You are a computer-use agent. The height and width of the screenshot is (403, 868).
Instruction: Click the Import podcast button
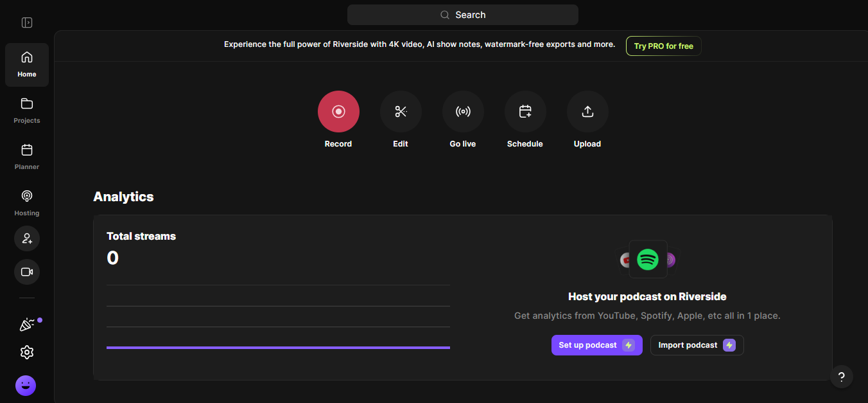(x=697, y=345)
